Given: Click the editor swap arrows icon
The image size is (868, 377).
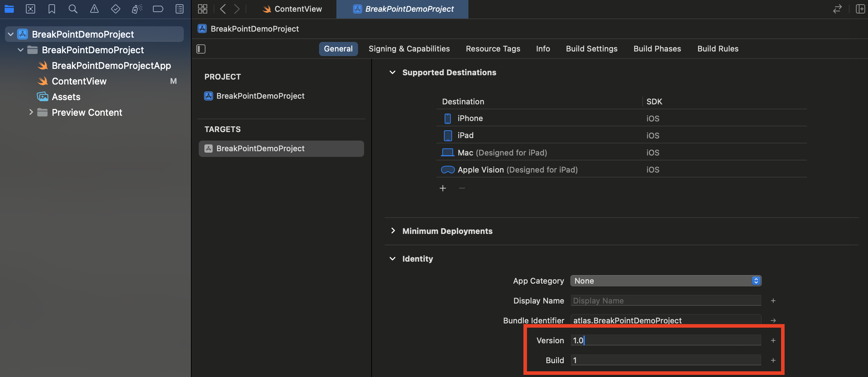Looking at the screenshot, I should click(837, 9).
